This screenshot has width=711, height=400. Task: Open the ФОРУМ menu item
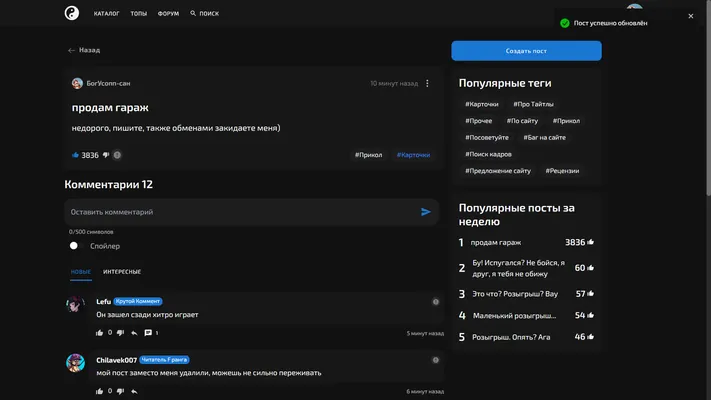click(x=168, y=14)
